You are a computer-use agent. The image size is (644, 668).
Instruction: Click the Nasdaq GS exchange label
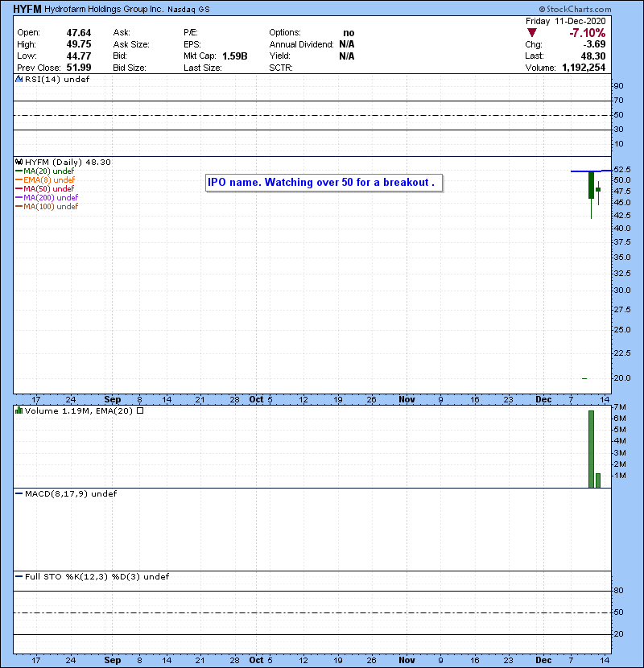(x=189, y=10)
